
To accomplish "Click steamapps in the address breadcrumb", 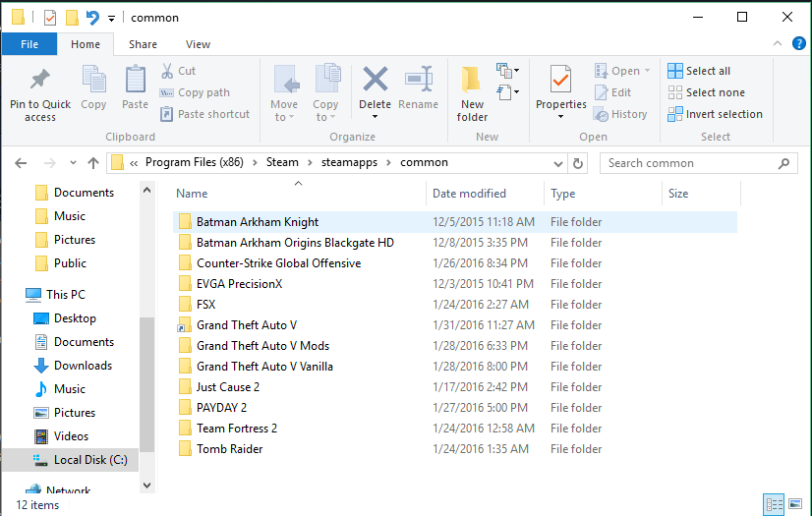I will pyautogui.click(x=349, y=162).
